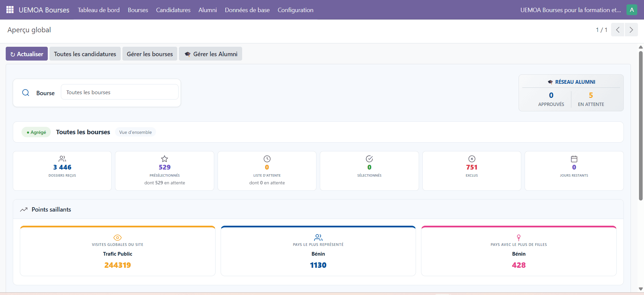This screenshot has height=295, width=644.
Task: Click Toutes les candidatures button
Action: click(85, 54)
